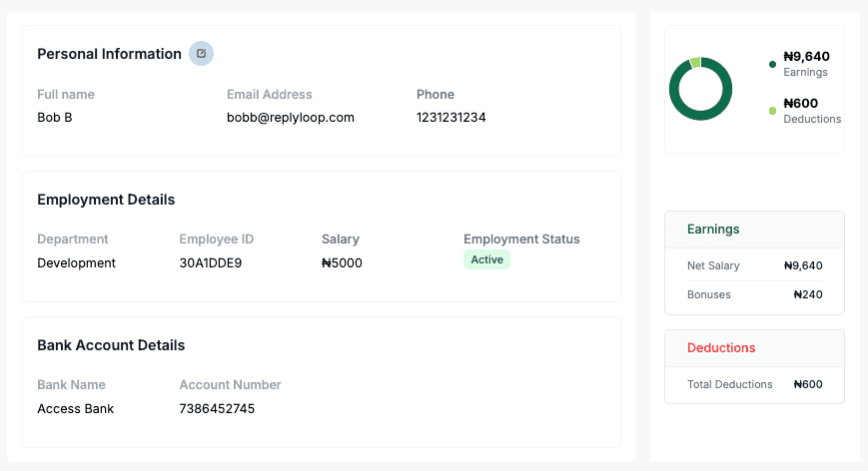Click the light green deductions slice of the donut
Image resolution: width=868 pixels, height=471 pixels.
point(695,63)
